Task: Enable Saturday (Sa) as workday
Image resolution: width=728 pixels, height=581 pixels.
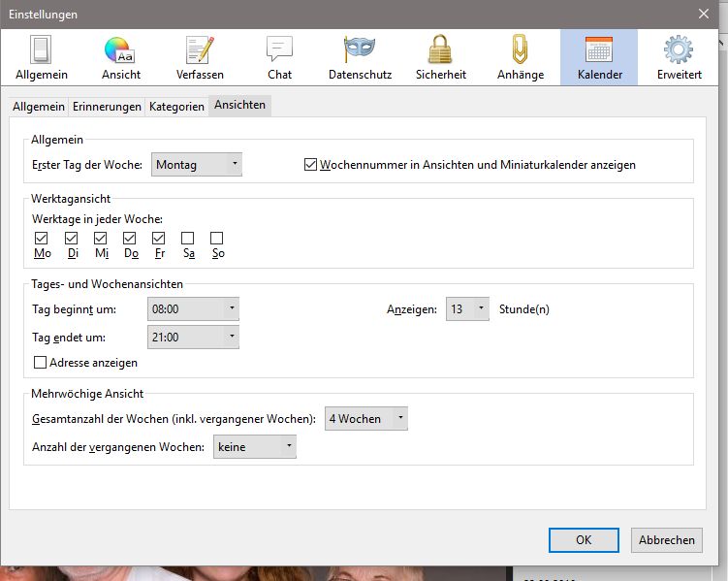Action: pos(187,238)
